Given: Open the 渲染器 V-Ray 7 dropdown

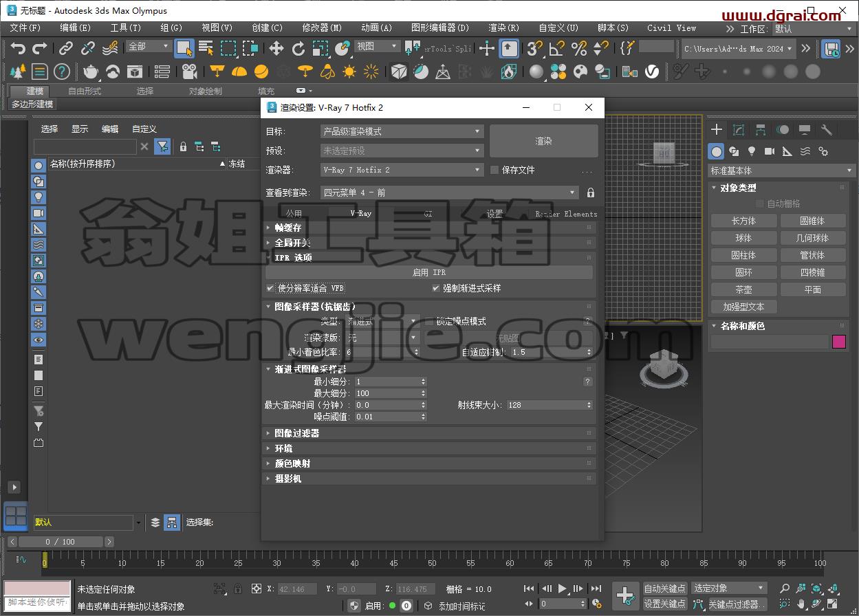Looking at the screenshot, I should click(x=402, y=170).
